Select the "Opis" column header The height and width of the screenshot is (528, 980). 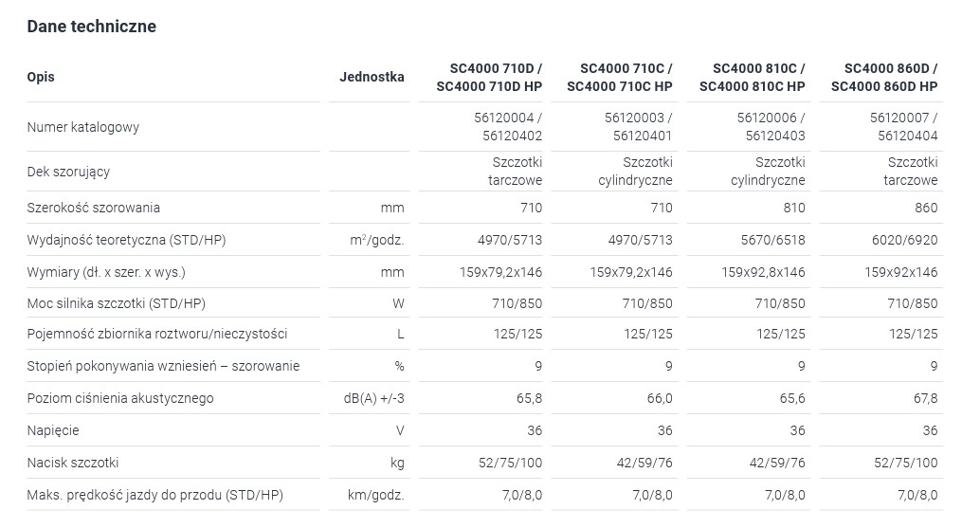coord(41,77)
